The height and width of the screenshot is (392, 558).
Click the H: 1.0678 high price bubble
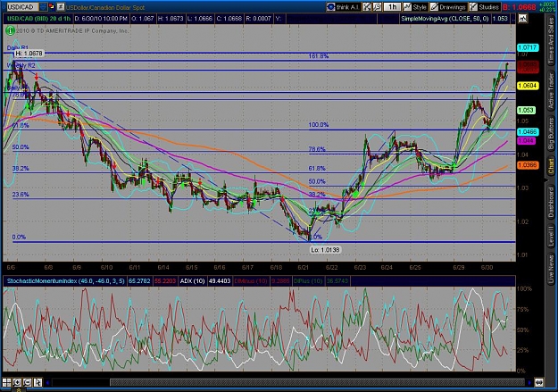(29, 53)
